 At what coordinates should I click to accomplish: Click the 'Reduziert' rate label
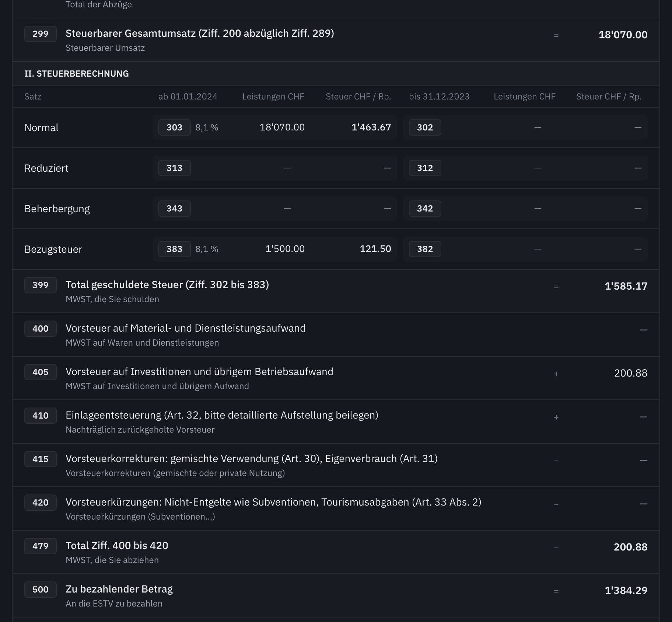click(46, 168)
